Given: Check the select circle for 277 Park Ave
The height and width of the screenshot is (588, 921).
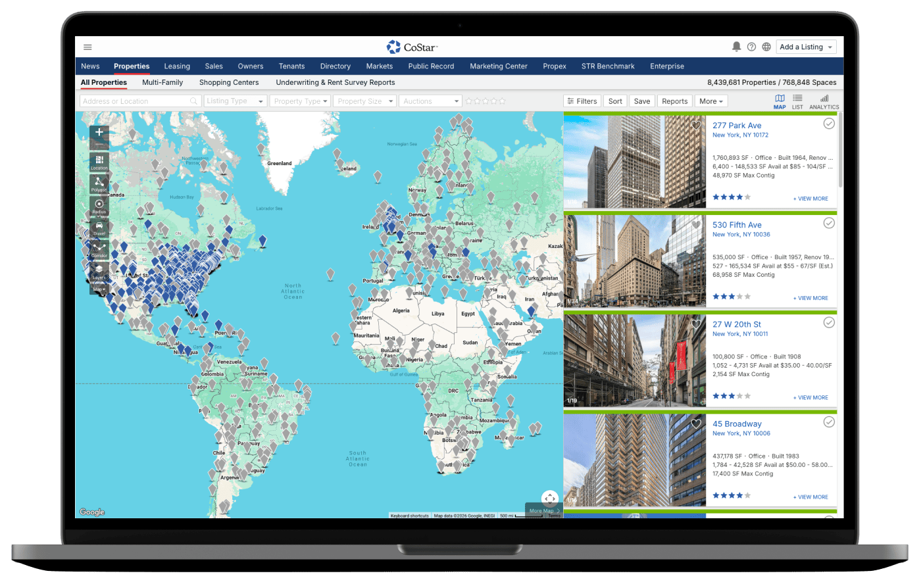Looking at the screenshot, I should coord(829,124).
